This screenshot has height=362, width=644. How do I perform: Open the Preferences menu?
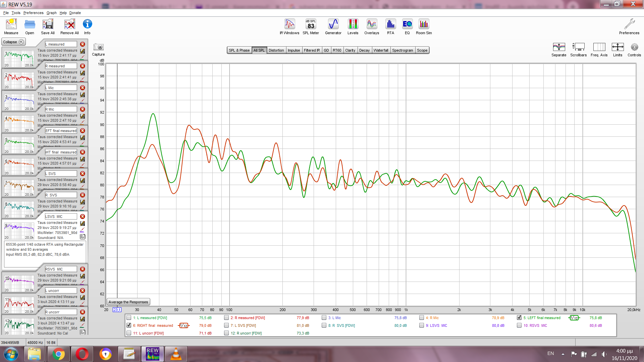click(x=33, y=13)
